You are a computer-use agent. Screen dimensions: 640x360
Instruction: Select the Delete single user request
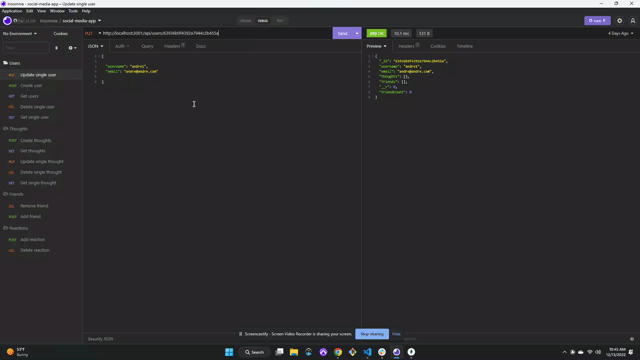41,107
